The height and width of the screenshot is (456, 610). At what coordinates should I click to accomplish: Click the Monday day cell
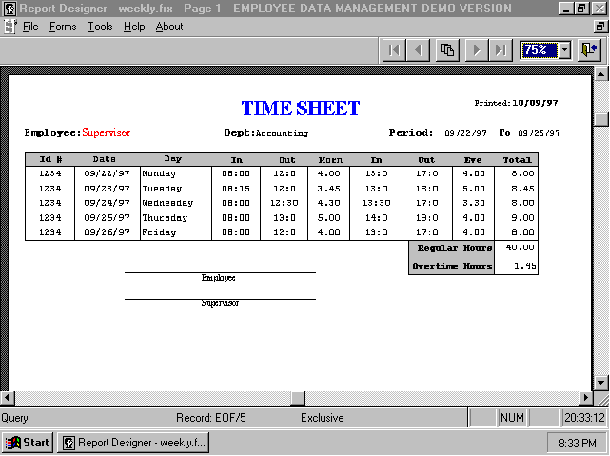[159, 174]
